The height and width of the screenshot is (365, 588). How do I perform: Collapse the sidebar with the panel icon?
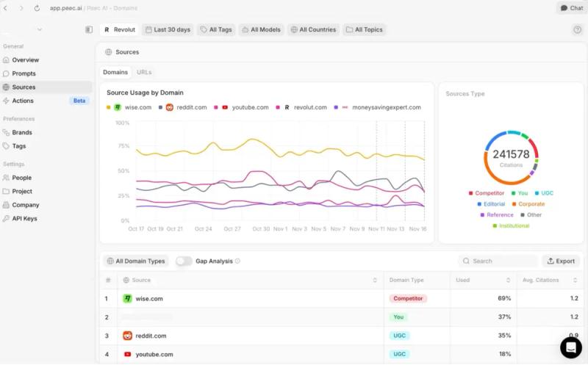pyautogui.click(x=89, y=29)
